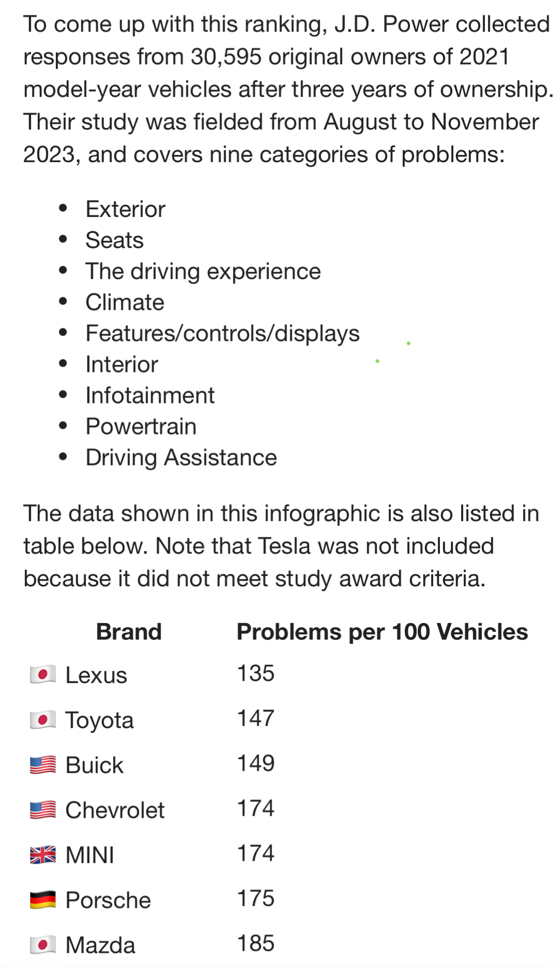Click the US flag next to Chevrolet
The width and height of the screenshot is (560, 969).
click(42, 810)
